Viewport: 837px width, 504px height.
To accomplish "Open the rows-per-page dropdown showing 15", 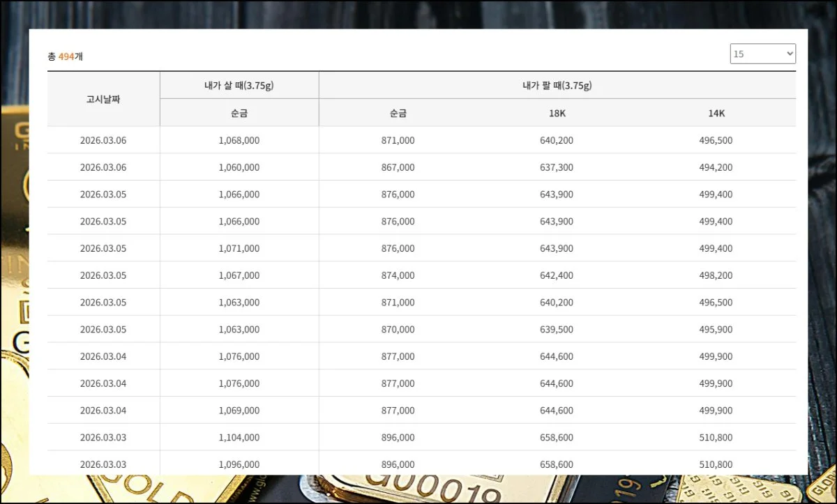I will click(x=762, y=54).
